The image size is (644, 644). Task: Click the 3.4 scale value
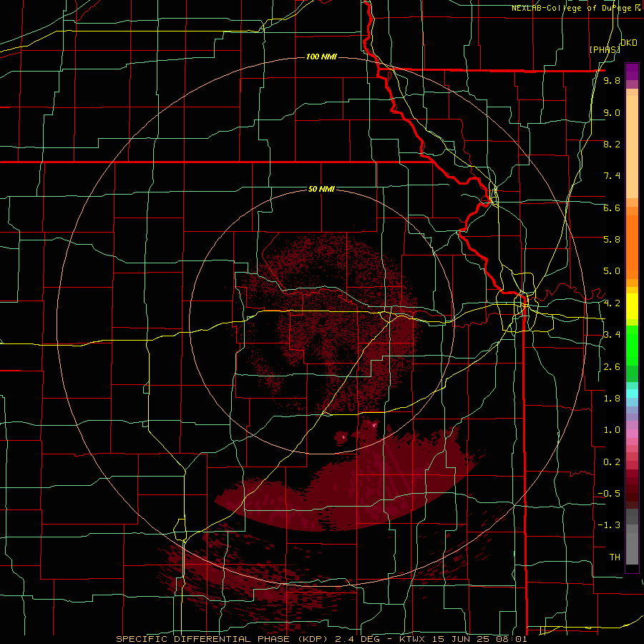pyautogui.click(x=612, y=335)
